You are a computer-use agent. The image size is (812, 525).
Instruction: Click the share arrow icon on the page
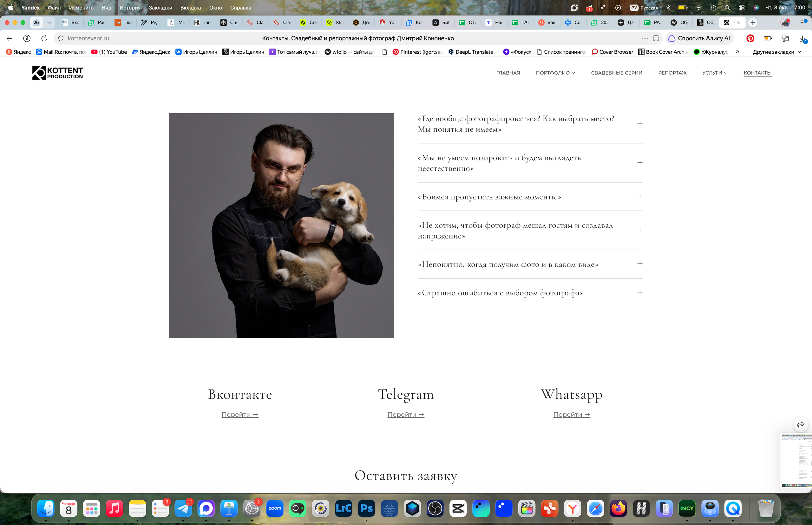801,424
